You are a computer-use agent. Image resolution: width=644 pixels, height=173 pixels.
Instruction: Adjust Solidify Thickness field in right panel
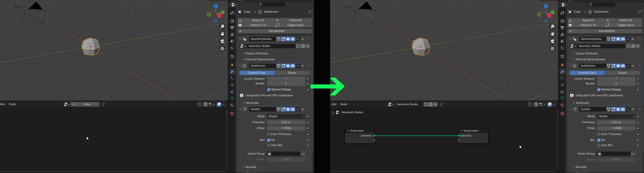pos(616,122)
